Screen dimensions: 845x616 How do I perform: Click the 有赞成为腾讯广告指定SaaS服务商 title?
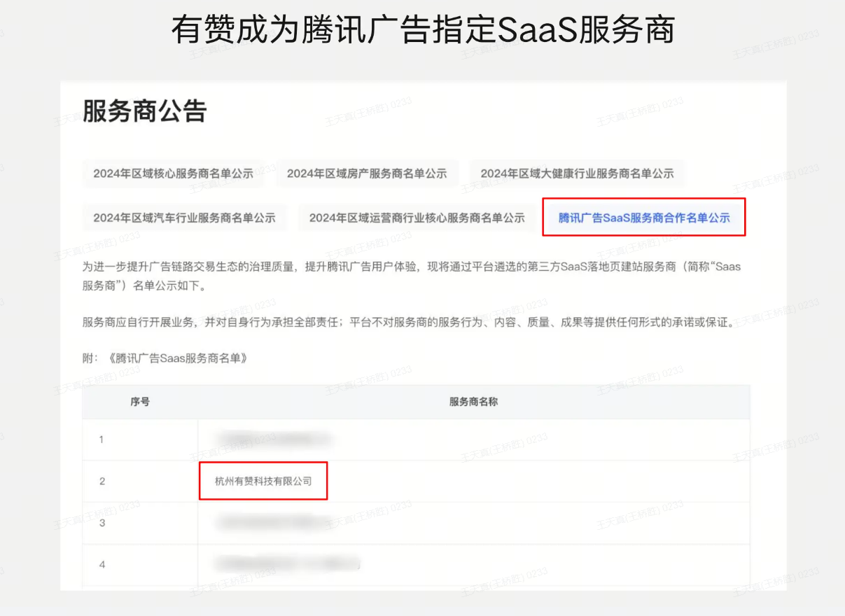point(422,30)
